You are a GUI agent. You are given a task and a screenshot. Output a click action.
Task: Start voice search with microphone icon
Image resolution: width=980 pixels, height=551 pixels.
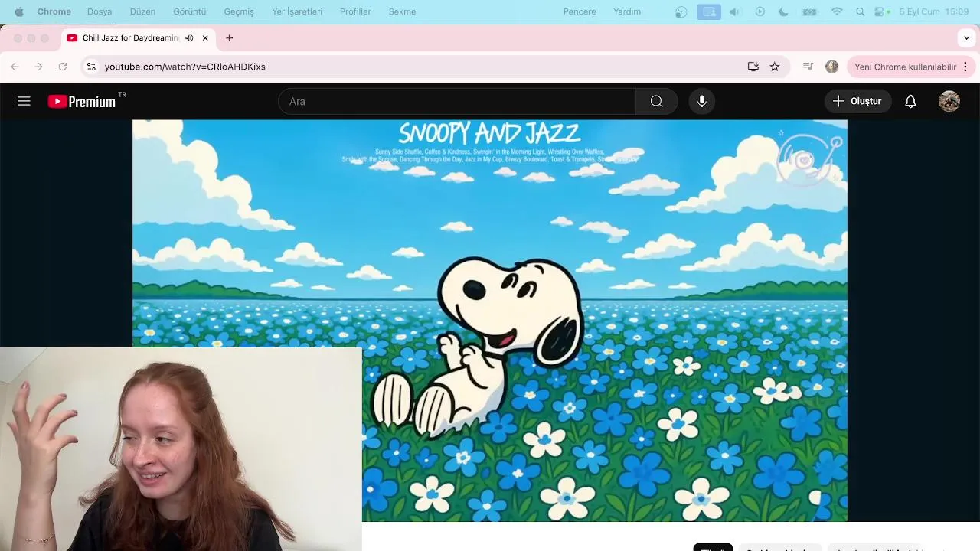point(702,101)
